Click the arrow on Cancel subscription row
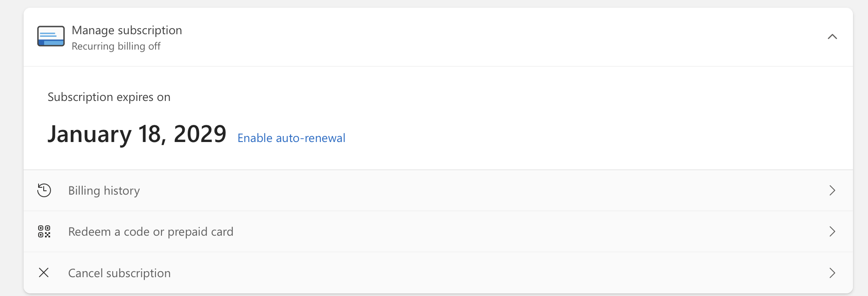Screen dimensions: 868x296 pos(832,273)
